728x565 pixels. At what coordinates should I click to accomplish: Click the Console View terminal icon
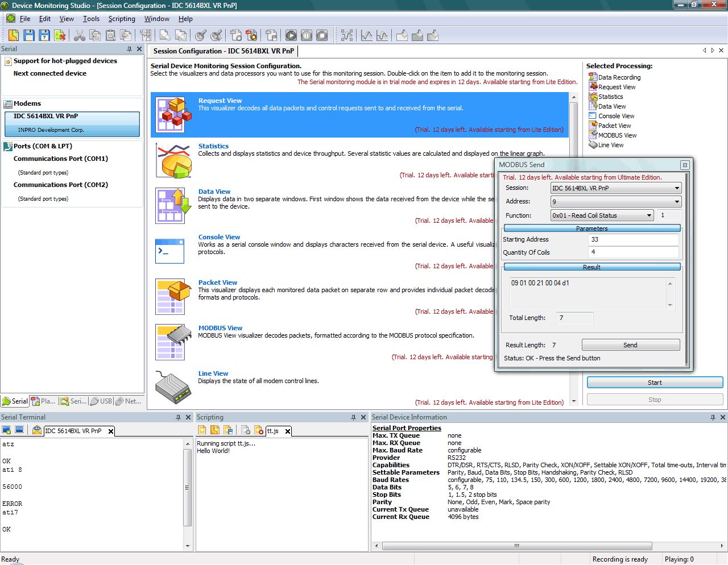pyautogui.click(x=170, y=251)
